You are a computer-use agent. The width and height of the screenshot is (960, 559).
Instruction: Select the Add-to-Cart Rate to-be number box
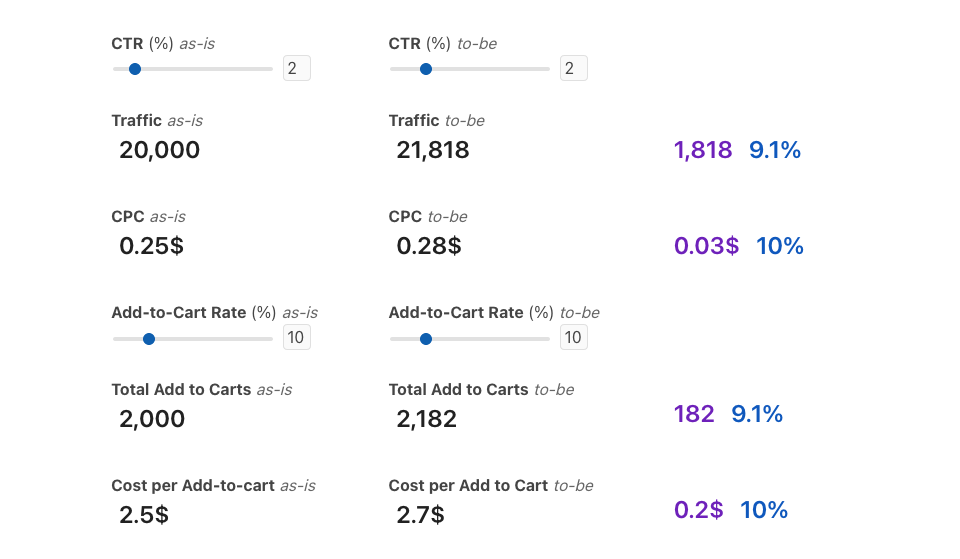[x=573, y=338]
